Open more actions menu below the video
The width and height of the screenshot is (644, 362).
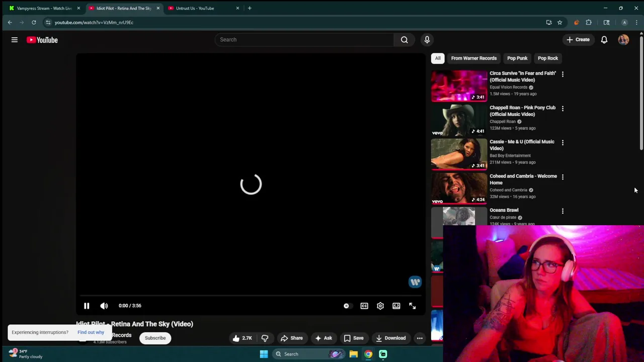(420, 338)
